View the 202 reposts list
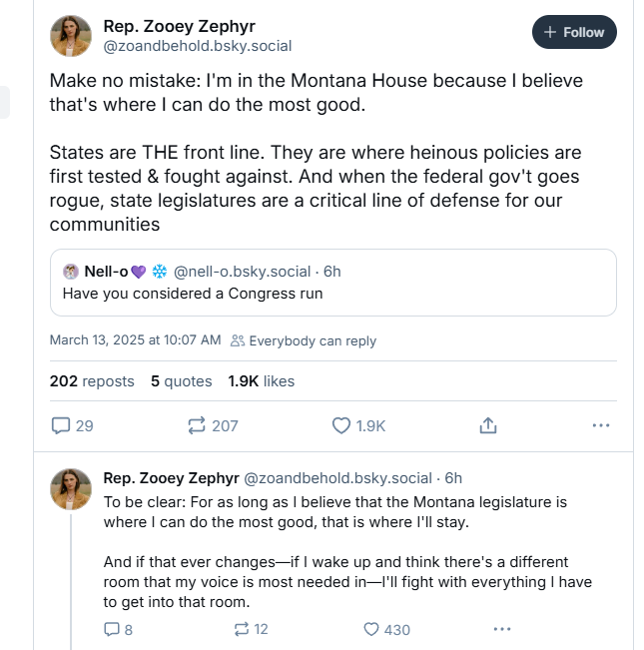 click(92, 380)
